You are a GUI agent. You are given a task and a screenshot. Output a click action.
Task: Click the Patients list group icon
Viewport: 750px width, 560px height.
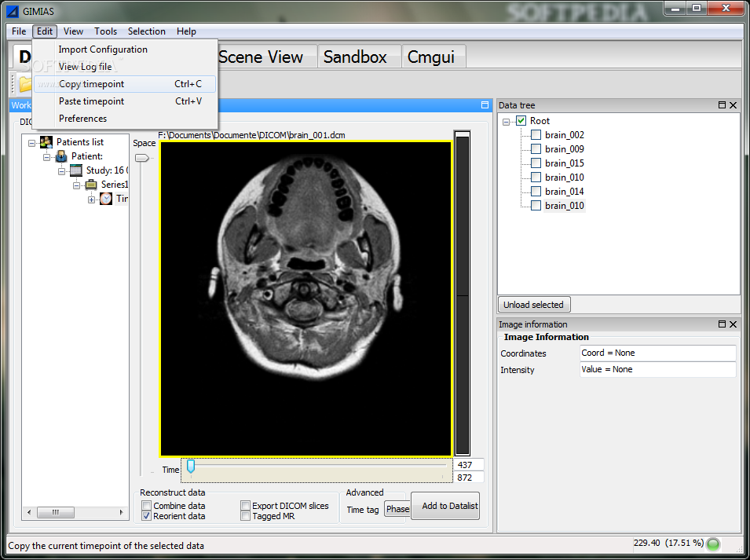tap(46, 142)
